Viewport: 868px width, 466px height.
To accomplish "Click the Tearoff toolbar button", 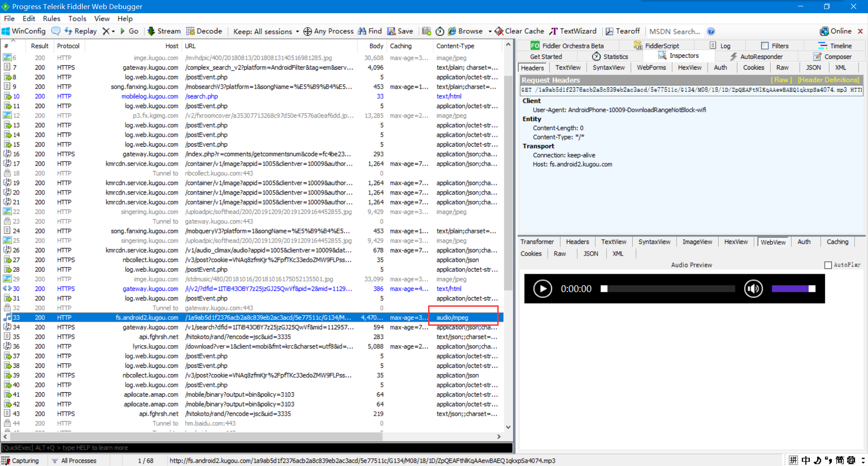I will coord(623,31).
